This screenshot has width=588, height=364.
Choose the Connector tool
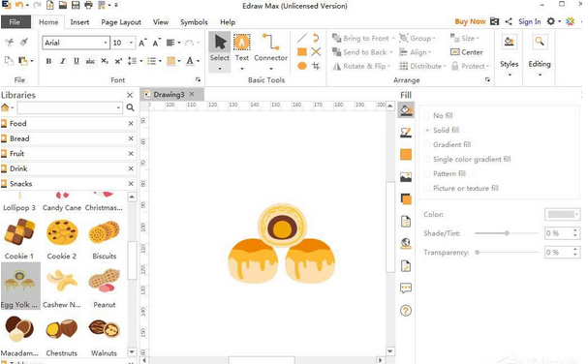270,48
